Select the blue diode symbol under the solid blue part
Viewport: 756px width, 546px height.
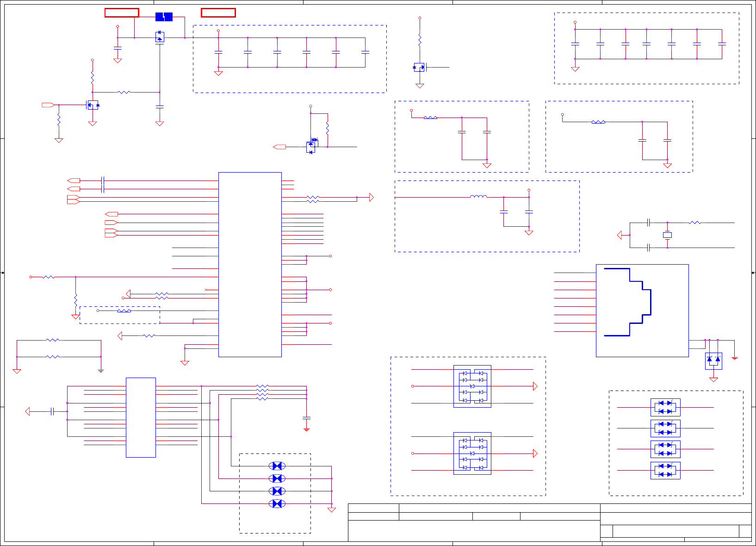pyautogui.click(x=160, y=37)
